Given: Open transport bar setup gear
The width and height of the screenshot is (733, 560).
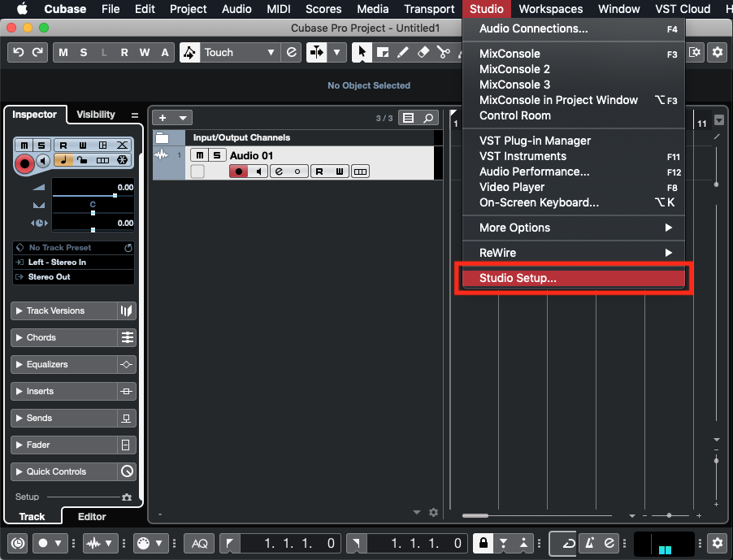Looking at the screenshot, I should (x=718, y=543).
